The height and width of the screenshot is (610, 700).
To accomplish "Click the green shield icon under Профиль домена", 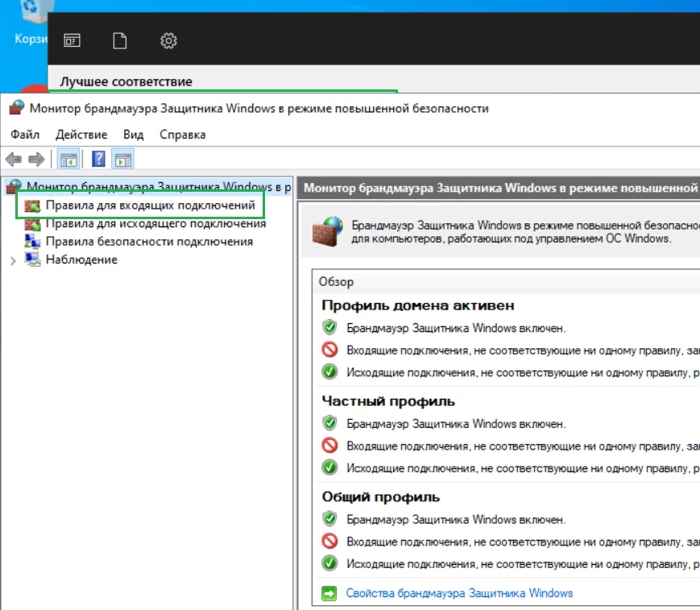I will [x=329, y=327].
